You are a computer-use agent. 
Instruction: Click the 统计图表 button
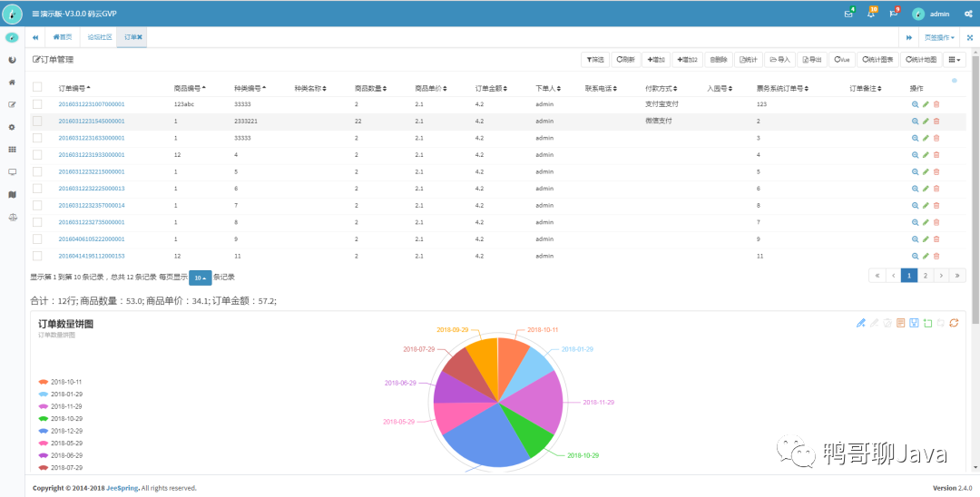click(877, 59)
